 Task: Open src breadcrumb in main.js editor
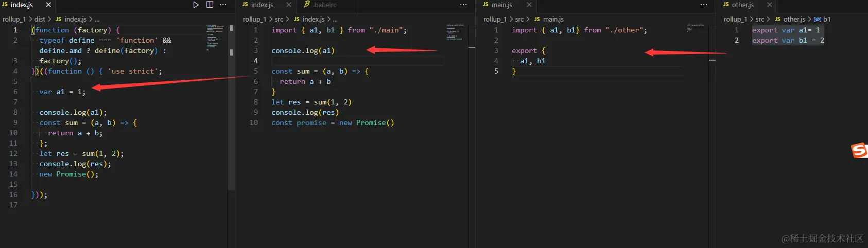[x=519, y=19]
